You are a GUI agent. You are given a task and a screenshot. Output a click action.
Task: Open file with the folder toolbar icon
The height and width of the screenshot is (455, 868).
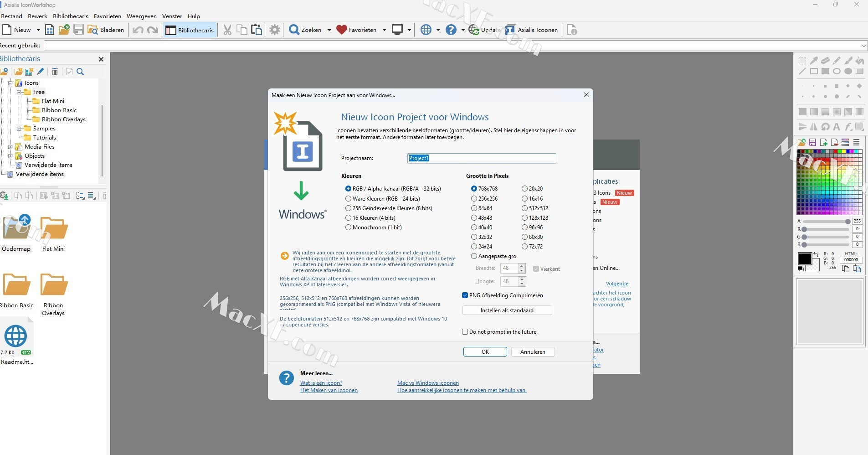tap(64, 30)
